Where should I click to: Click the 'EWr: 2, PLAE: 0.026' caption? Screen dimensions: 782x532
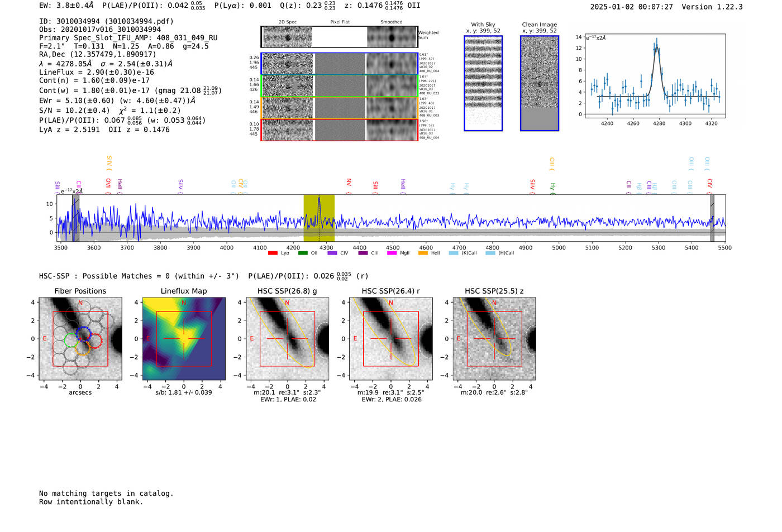[x=392, y=399]
